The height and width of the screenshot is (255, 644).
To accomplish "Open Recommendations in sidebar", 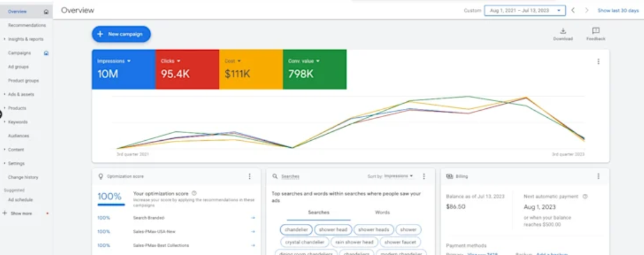I will coord(27,25).
